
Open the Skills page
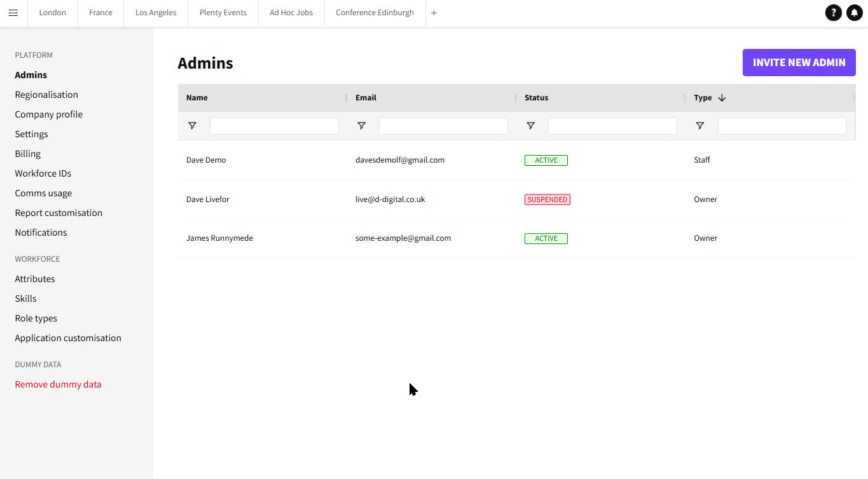tap(26, 299)
